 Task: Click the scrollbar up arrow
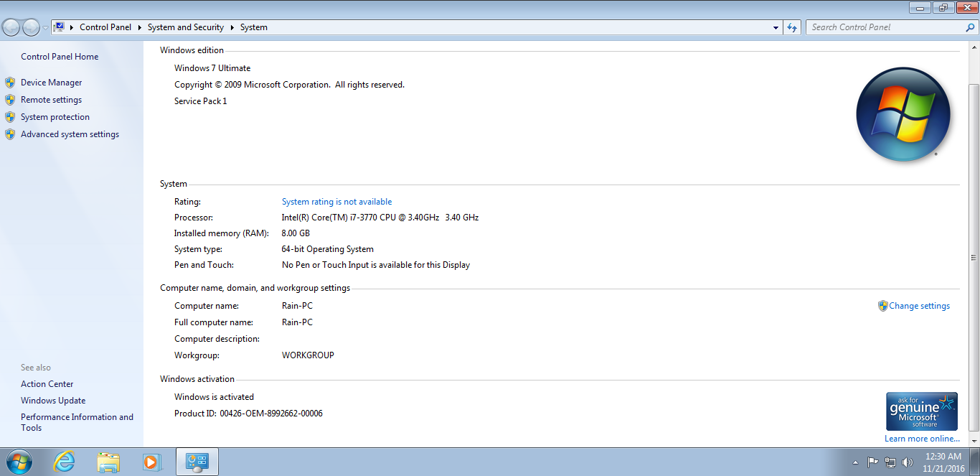974,47
